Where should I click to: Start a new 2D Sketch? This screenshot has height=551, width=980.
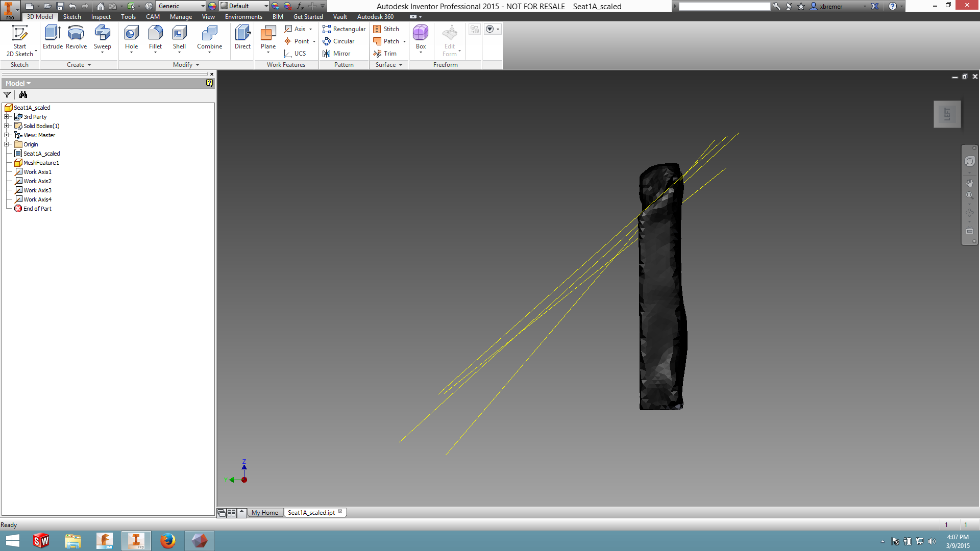pos(19,41)
